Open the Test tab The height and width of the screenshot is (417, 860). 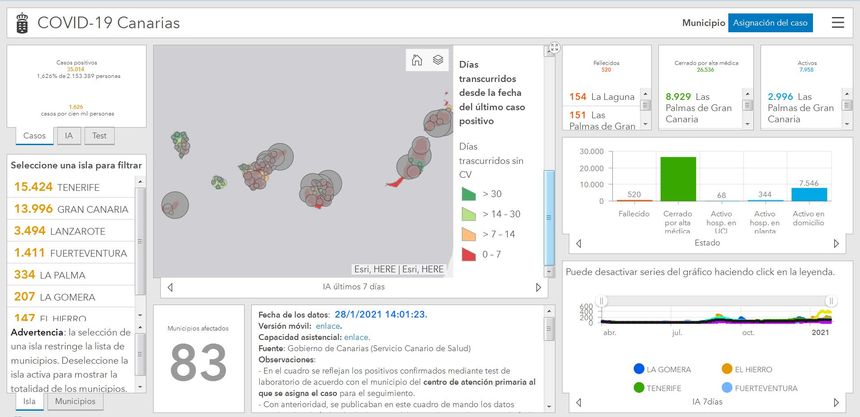99,135
